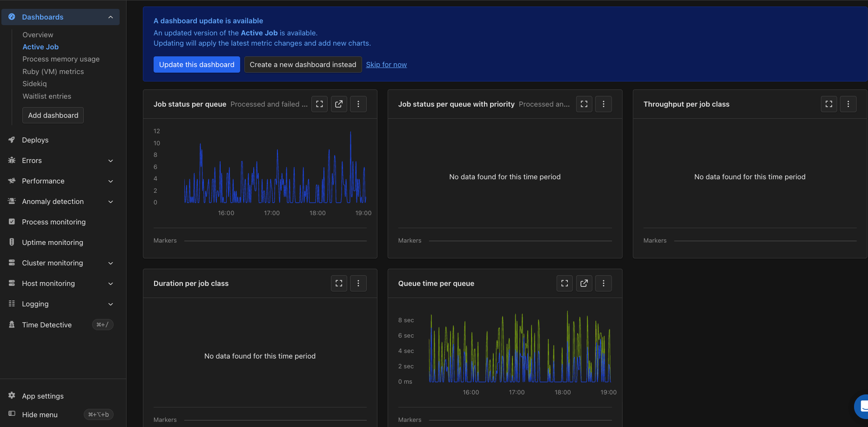Open options menu for Job status per queue

click(358, 104)
